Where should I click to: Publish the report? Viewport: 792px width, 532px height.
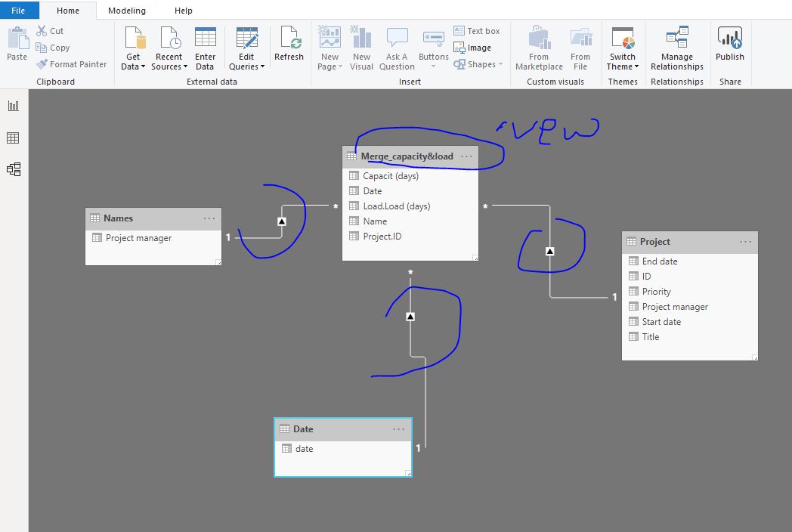pos(730,45)
